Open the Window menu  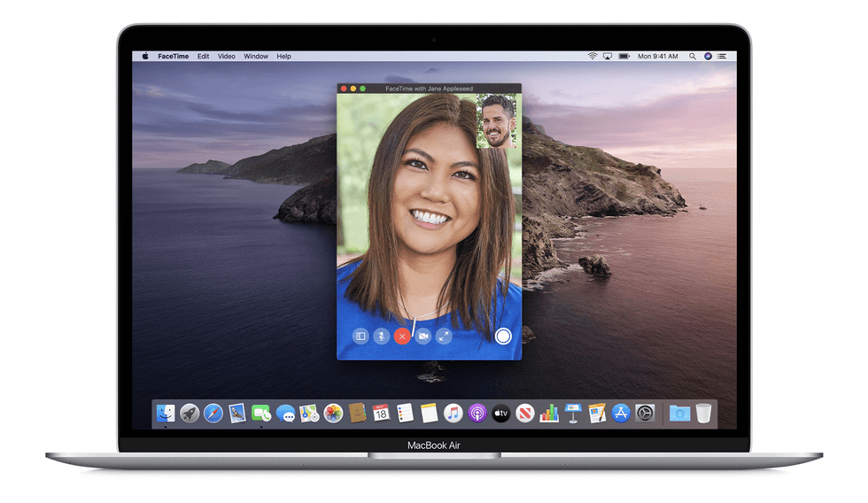click(256, 56)
